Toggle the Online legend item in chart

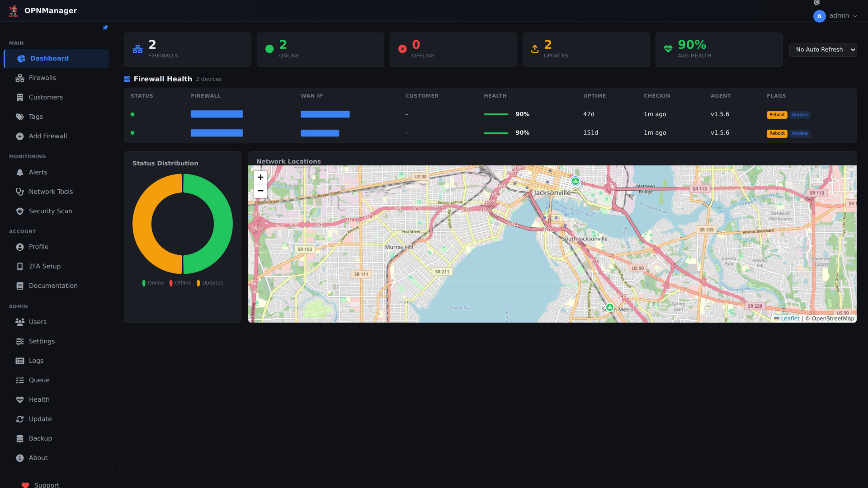pyautogui.click(x=153, y=283)
